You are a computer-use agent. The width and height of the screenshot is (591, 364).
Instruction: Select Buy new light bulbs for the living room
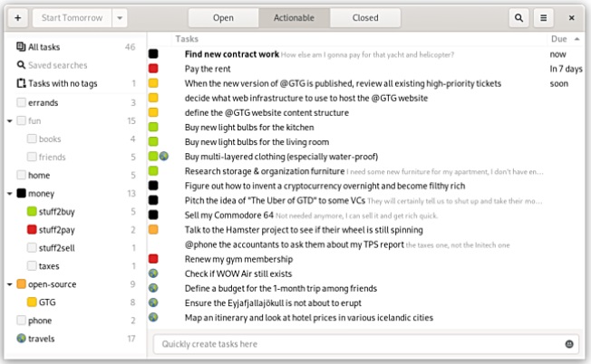365,141
